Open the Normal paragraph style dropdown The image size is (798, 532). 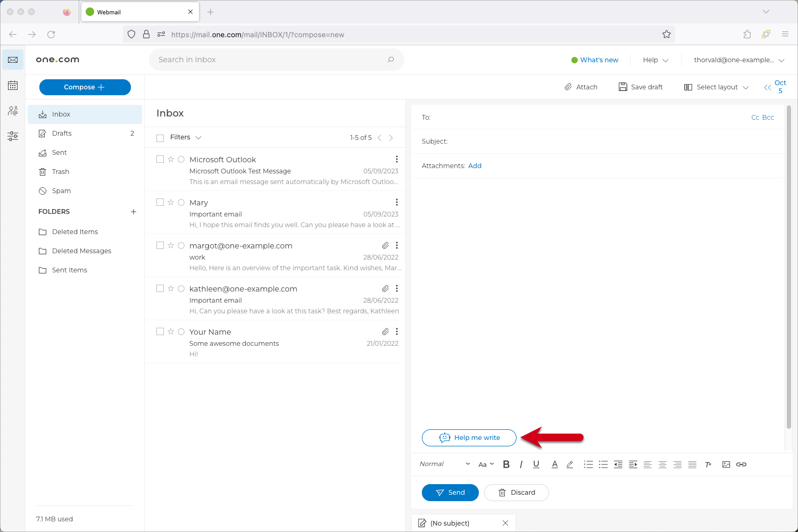pos(443,464)
